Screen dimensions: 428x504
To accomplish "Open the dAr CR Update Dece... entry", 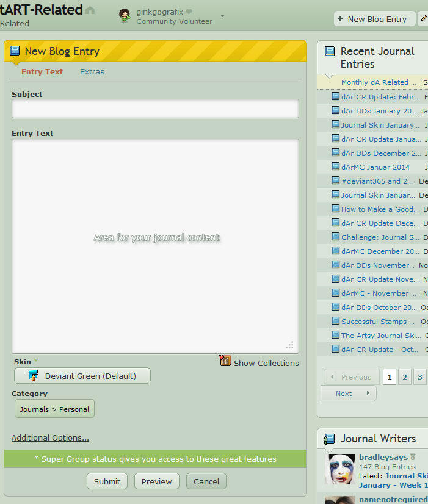I will click(380, 223).
